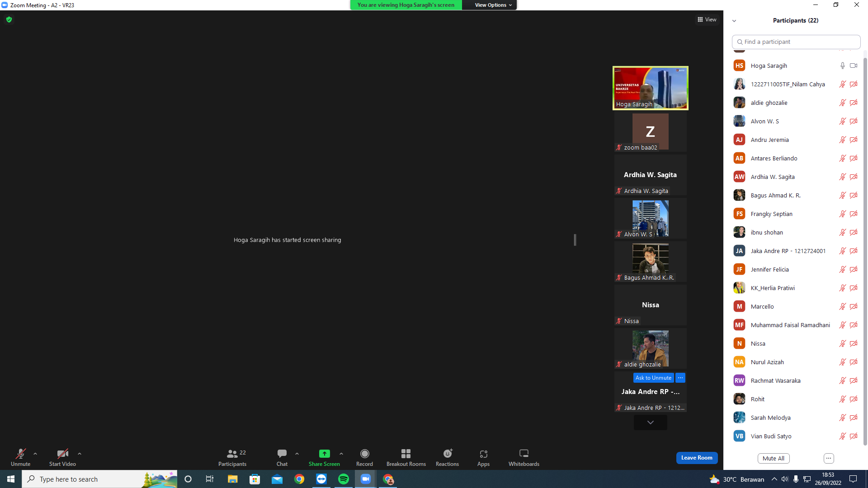Toggle muted mic for Rohit
Viewport: 868px width, 488px height.
[x=843, y=399]
